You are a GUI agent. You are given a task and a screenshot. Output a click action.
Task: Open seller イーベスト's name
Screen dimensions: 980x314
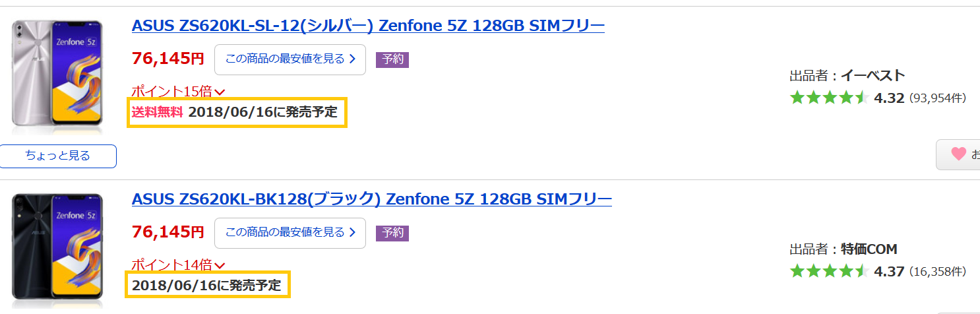[873, 75]
